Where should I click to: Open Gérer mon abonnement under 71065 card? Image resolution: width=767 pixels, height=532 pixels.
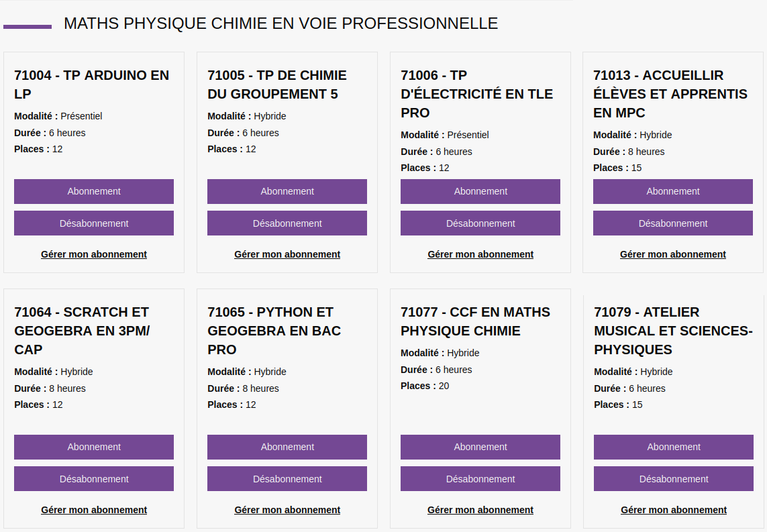click(x=287, y=510)
